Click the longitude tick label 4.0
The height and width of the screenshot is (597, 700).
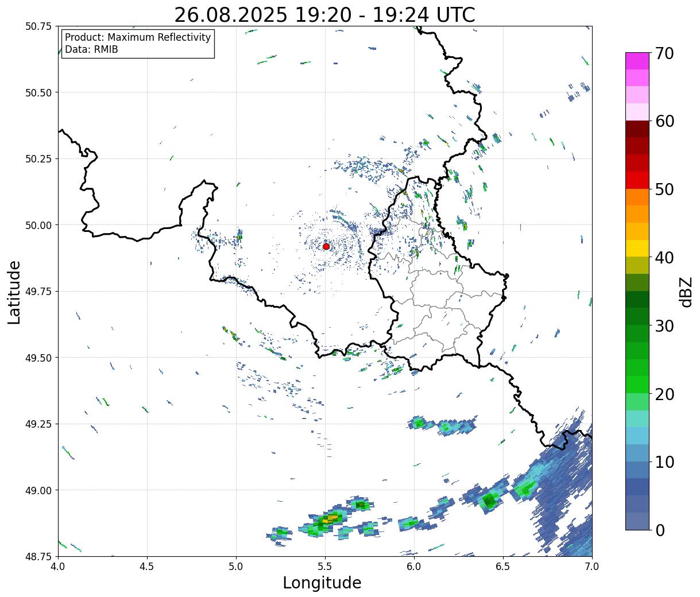58,566
